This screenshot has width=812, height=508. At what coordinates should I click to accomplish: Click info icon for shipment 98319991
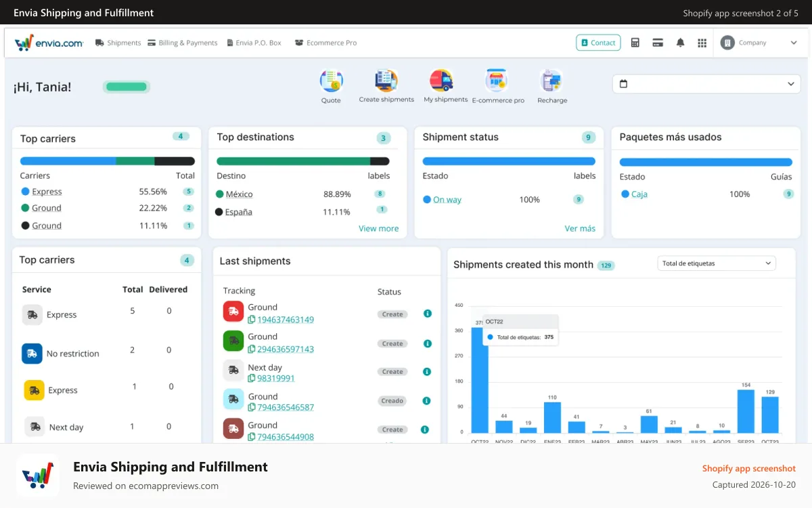coord(426,372)
